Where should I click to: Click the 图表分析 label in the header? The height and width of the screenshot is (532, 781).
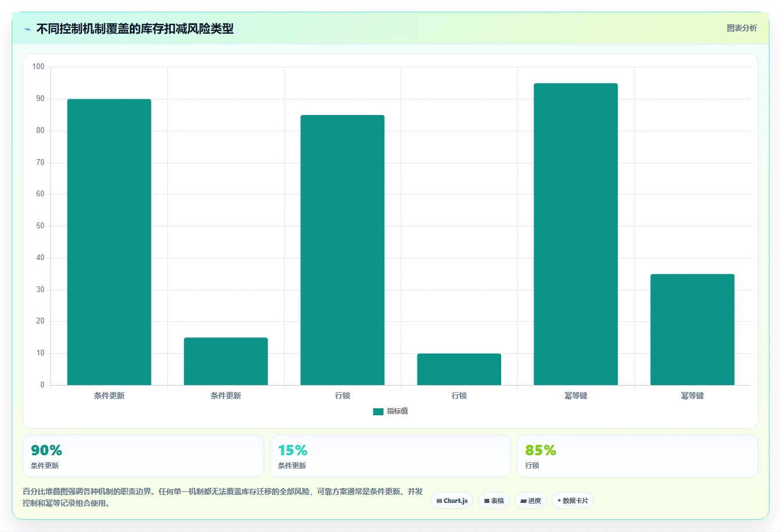pos(742,28)
